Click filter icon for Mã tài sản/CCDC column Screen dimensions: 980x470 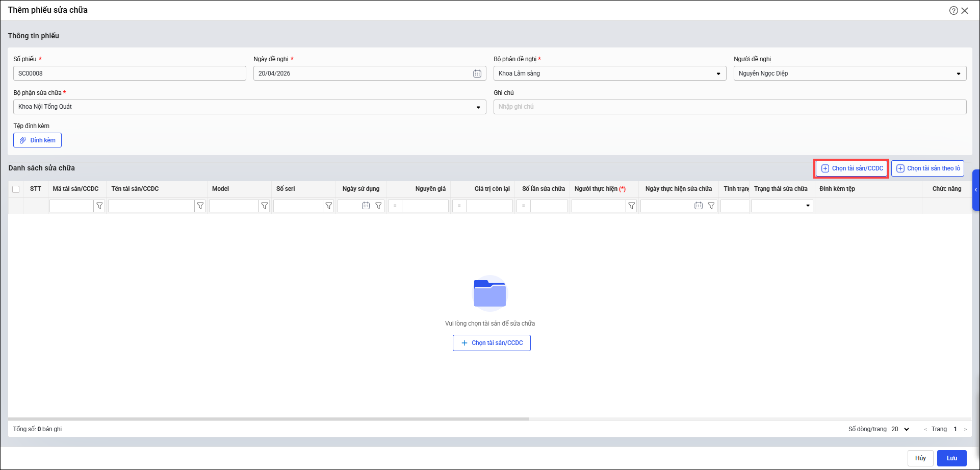coord(99,206)
